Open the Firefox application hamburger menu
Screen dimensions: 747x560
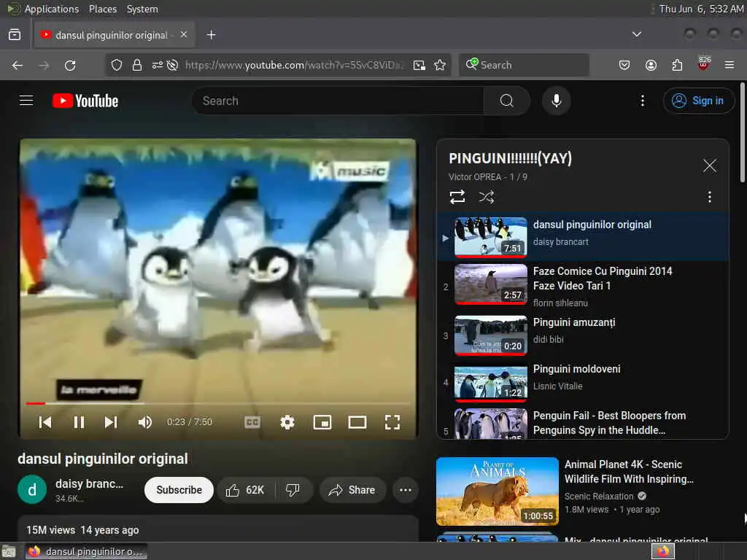(x=729, y=65)
